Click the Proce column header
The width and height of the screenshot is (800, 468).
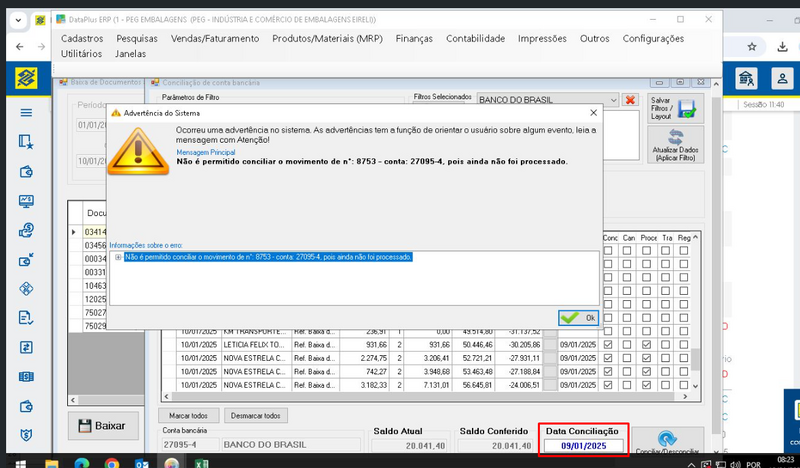tap(648, 238)
